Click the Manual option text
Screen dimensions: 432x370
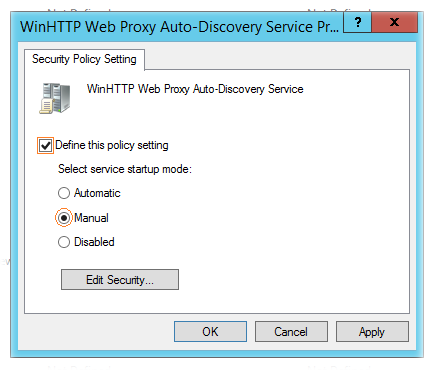[91, 218]
